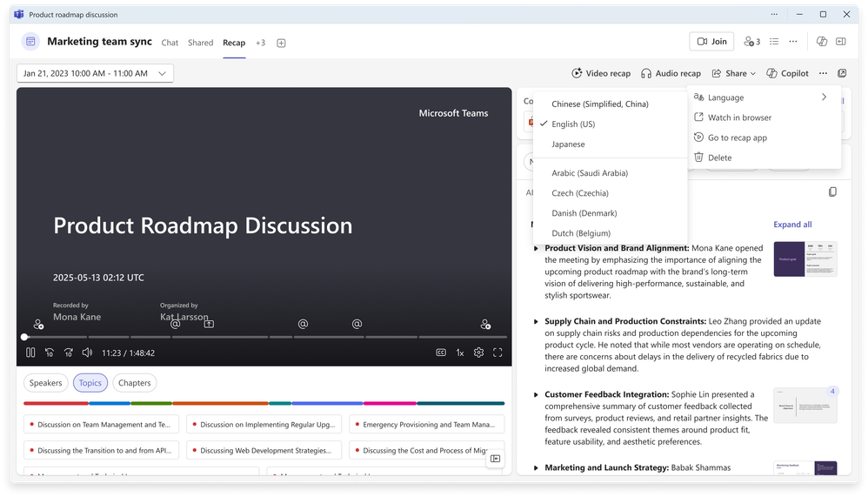868x497 pixels.
Task: Select the Chapters filter pill
Action: coord(135,383)
